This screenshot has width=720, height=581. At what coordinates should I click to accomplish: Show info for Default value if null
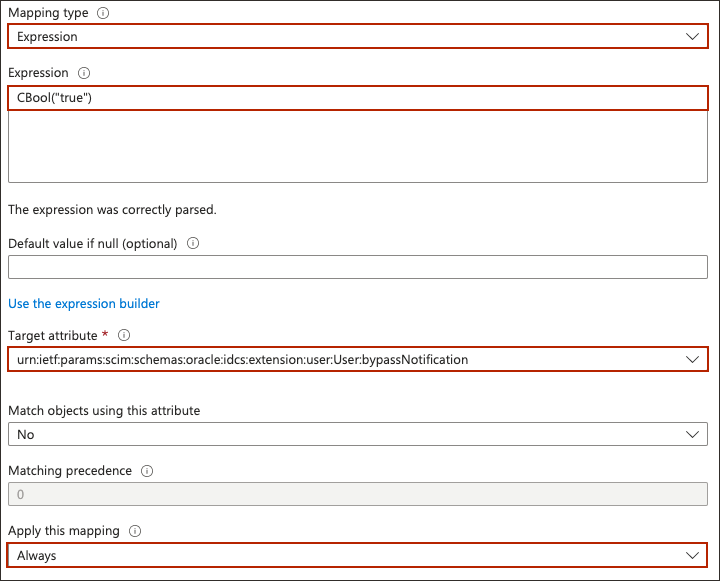[193, 243]
